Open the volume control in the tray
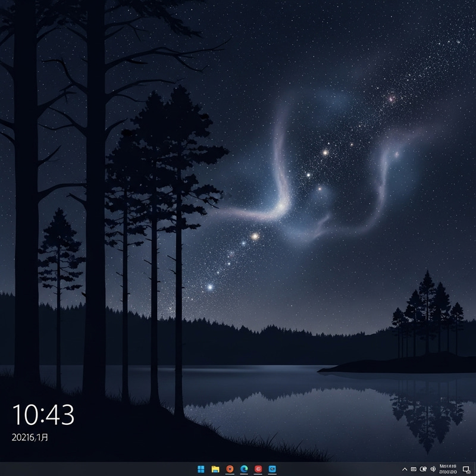The width and height of the screenshot is (476, 476). pos(433,469)
